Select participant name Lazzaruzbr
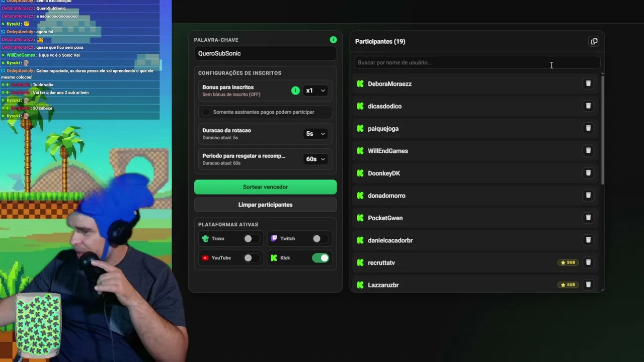 pyautogui.click(x=383, y=285)
